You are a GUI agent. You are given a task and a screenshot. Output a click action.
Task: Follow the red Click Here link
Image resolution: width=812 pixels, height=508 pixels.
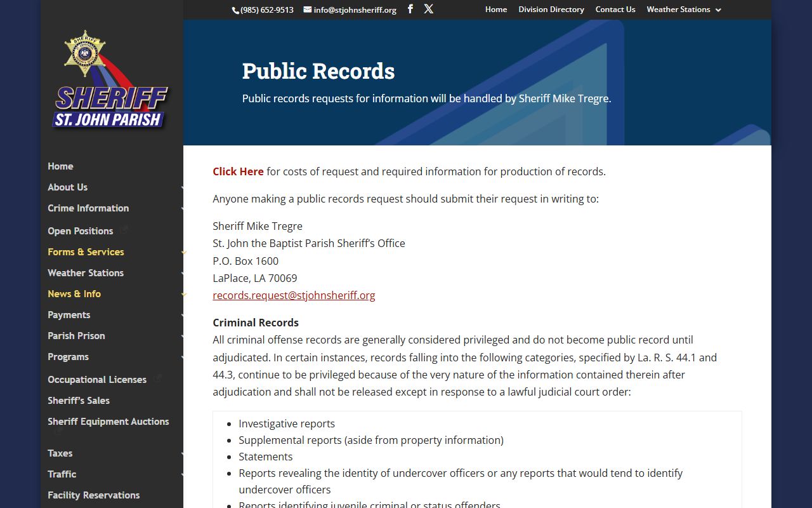238,171
